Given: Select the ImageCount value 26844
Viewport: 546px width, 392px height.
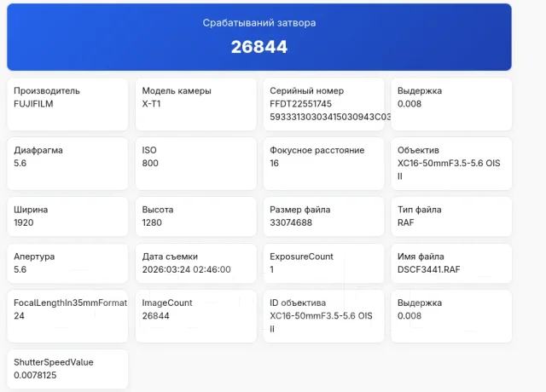Looking at the screenshot, I should [155, 316].
